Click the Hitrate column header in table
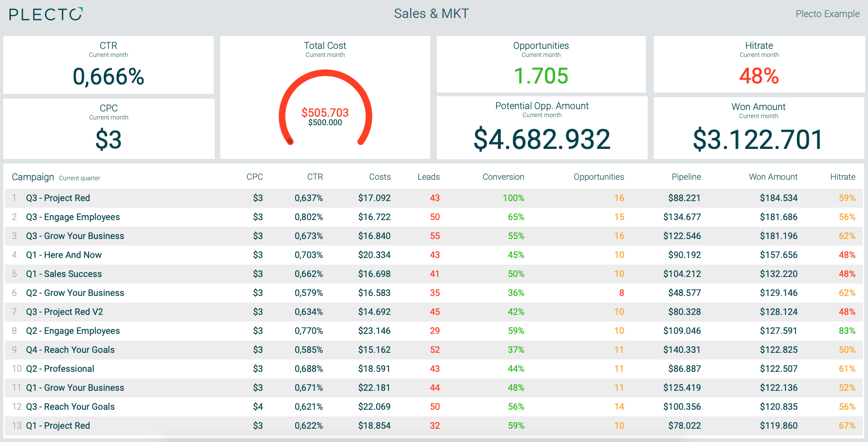 [842, 177]
